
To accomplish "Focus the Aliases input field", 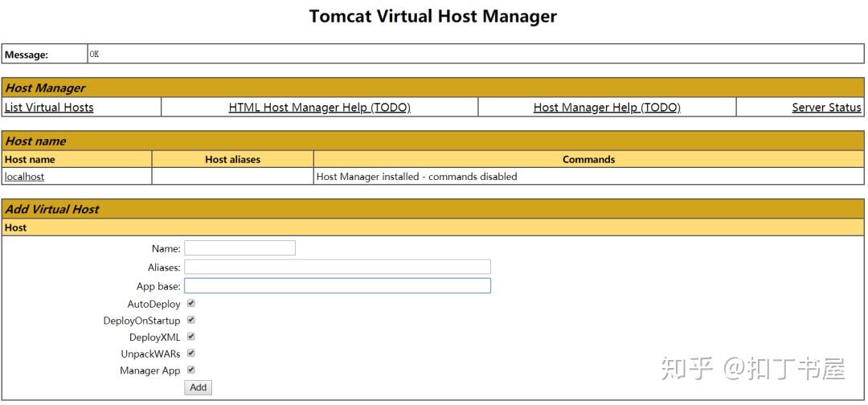I will pyautogui.click(x=337, y=267).
